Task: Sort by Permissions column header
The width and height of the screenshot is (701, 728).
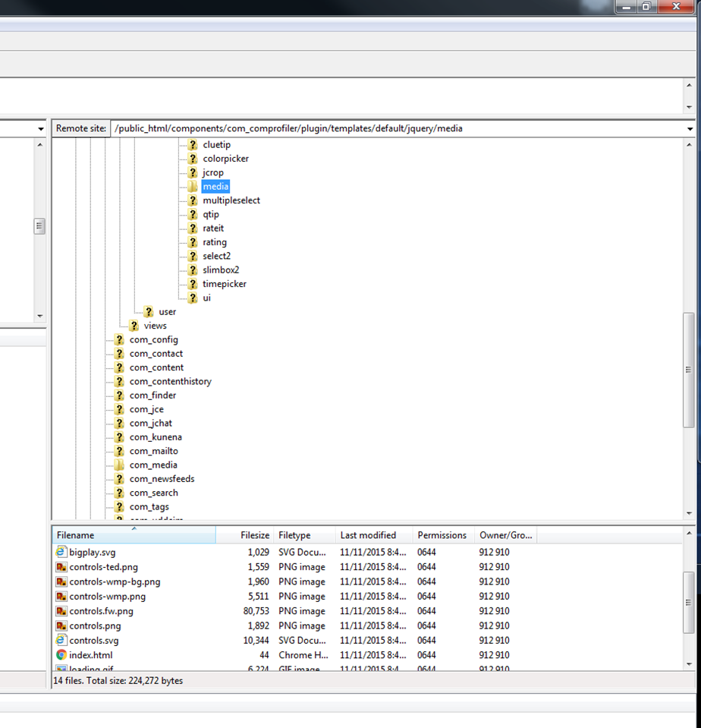Action: [x=444, y=535]
